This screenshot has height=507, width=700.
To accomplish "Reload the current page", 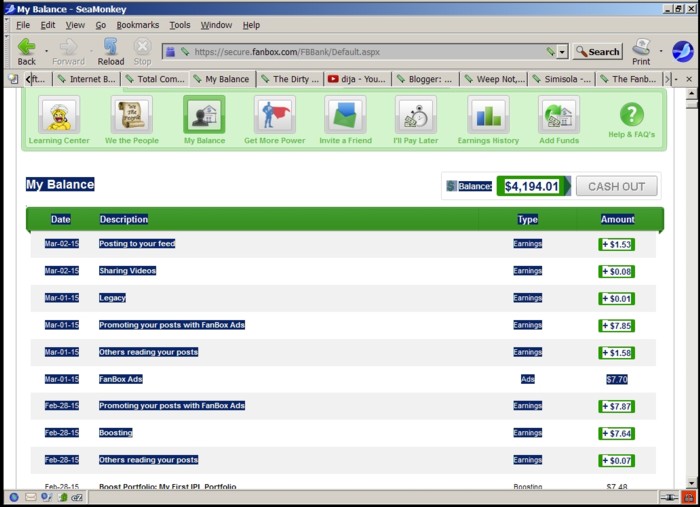I will (111, 52).
